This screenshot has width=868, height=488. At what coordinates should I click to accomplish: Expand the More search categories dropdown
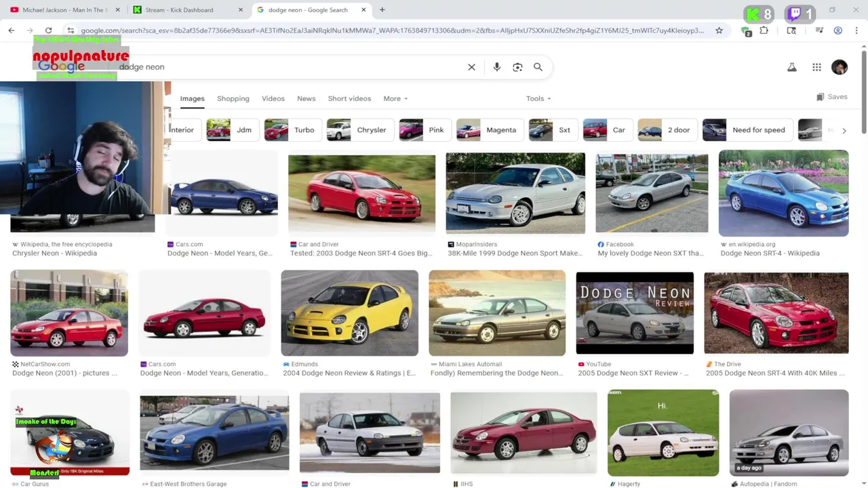tap(395, 98)
